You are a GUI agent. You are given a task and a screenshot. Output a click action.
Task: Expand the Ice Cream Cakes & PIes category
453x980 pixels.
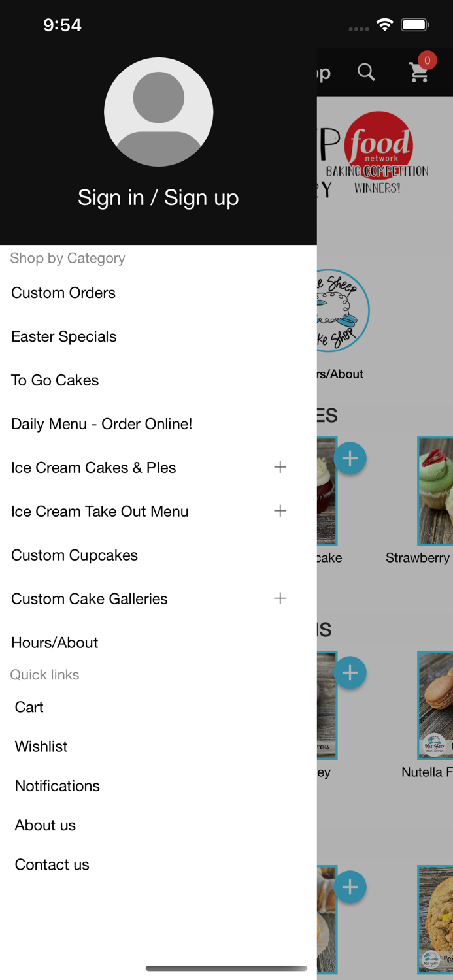(x=280, y=466)
